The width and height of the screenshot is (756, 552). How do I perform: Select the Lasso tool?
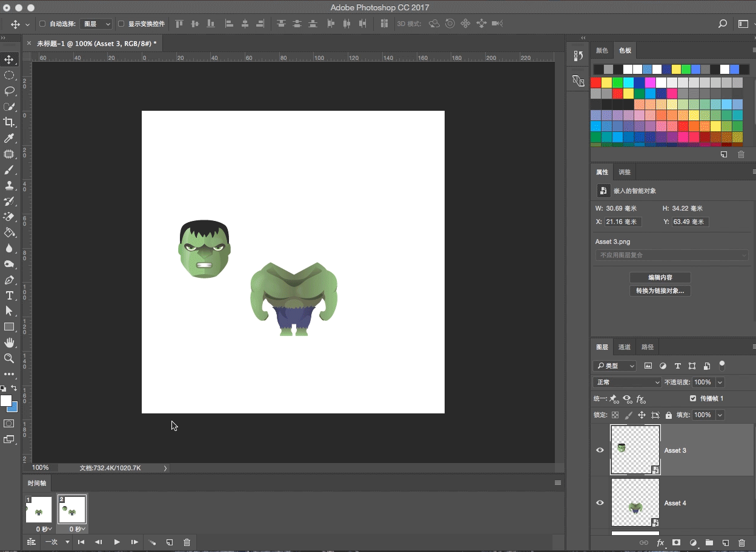tap(9, 91)
